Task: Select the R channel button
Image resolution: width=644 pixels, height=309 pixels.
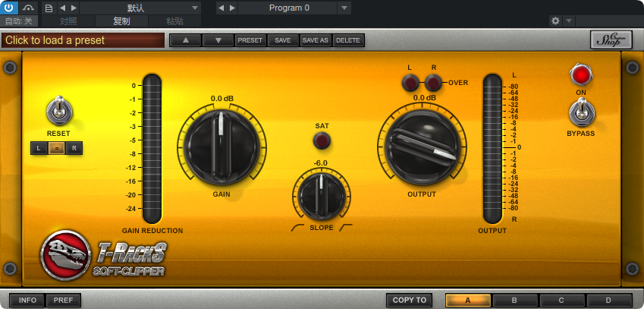Action: 74,148
